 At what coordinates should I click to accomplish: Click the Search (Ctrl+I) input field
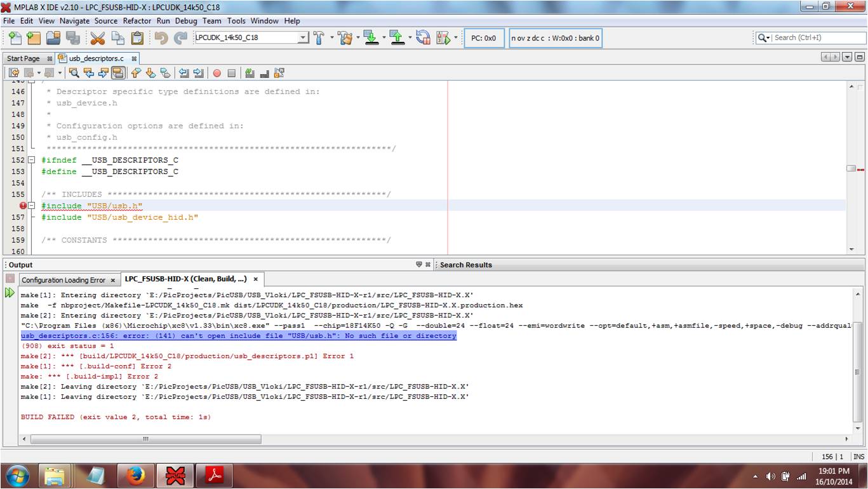(817, 37)
